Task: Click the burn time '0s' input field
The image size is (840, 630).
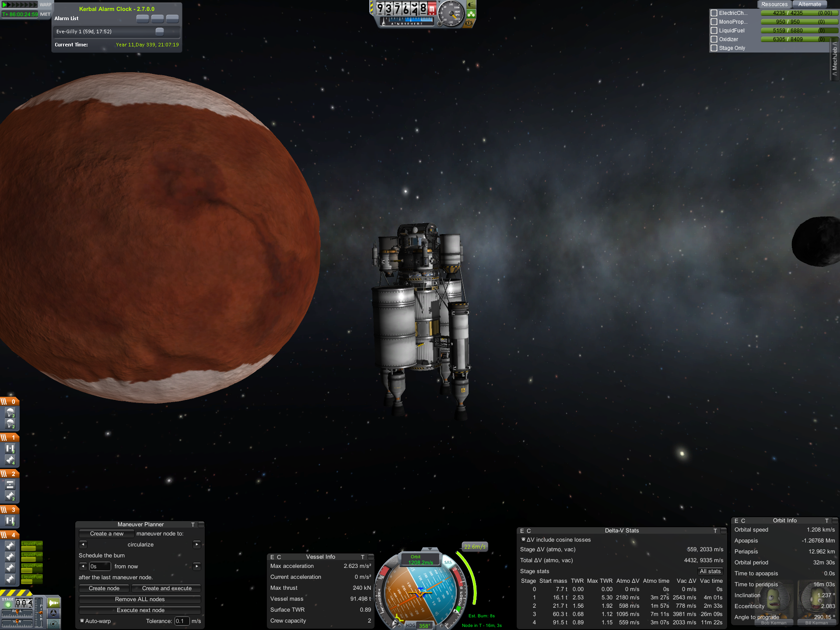Action: point(100,567)
